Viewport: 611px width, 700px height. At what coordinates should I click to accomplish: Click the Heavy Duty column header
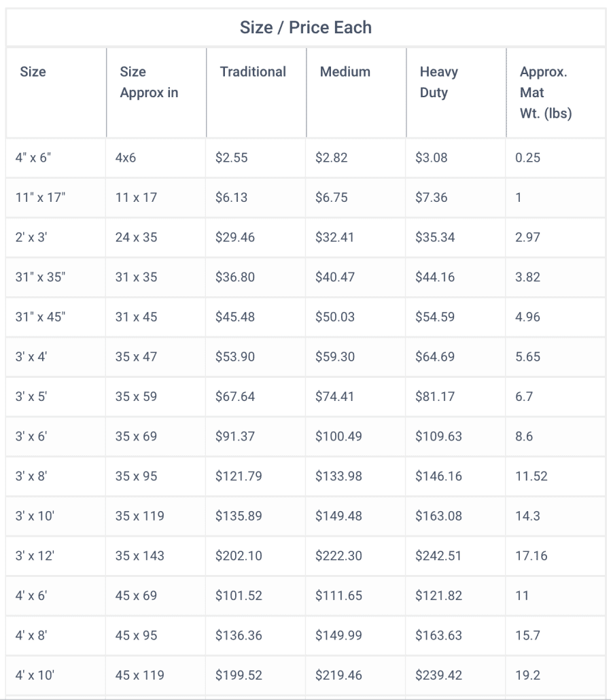coord(439,82)
